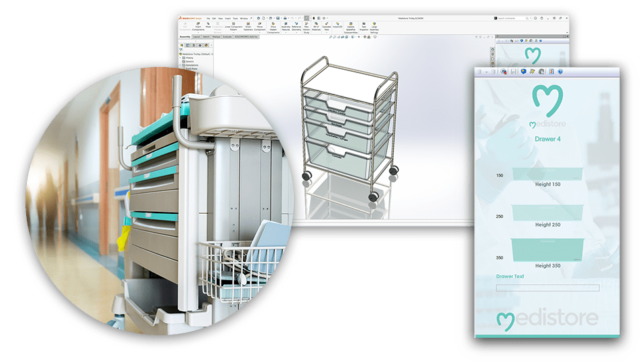Screen dimensions: 644x362
Task: Choose the Height 250 drawer option
Action: coord(547,211)
